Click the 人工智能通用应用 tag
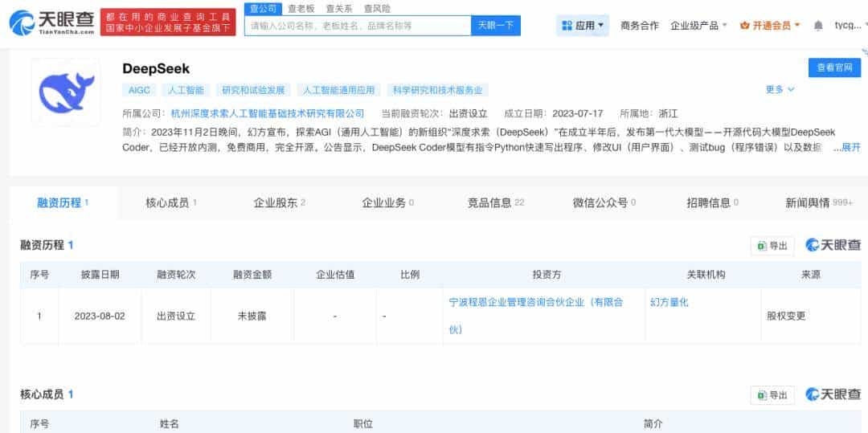This screenshot has width=868, height=433. (x=339, y=90)
